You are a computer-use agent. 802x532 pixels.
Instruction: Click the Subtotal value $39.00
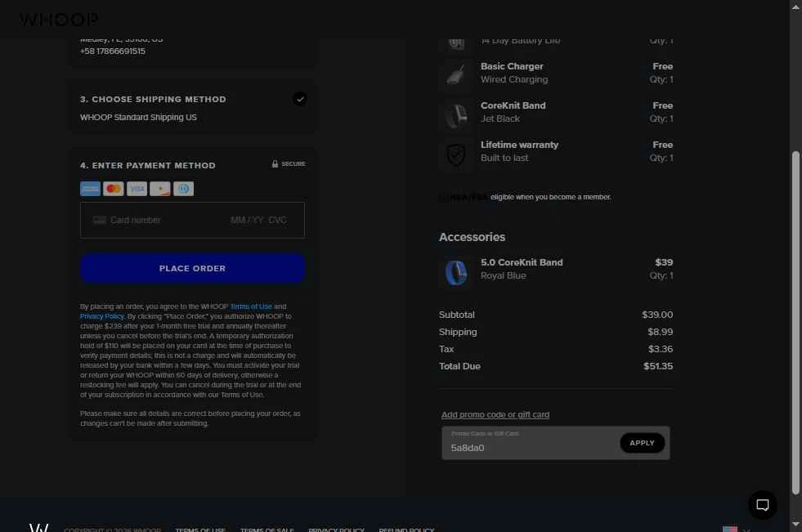[657, 315]
